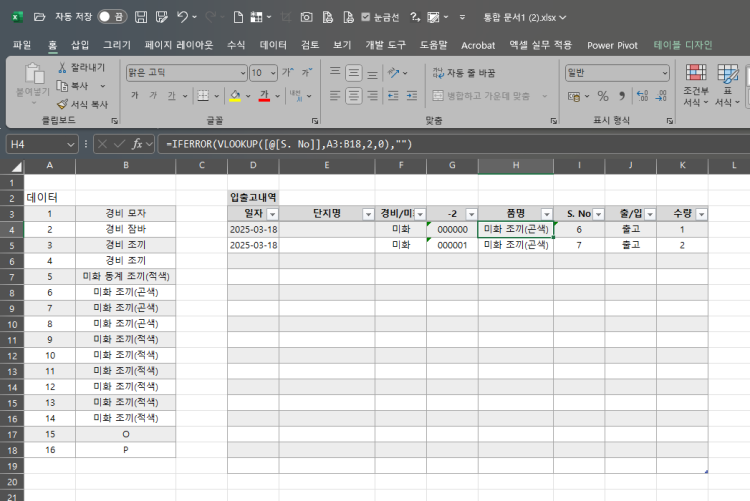Image resolution: width=750 pixels, height=501 pixels.
Task: Click the Undo arrow icon
Action: pos(182,17)
